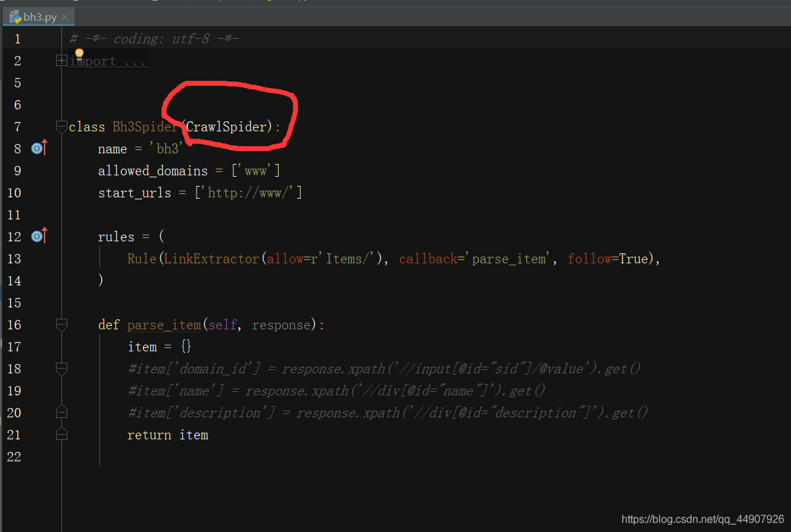Toggle fold marker on line 18 comment block

[x=61, y=369]
